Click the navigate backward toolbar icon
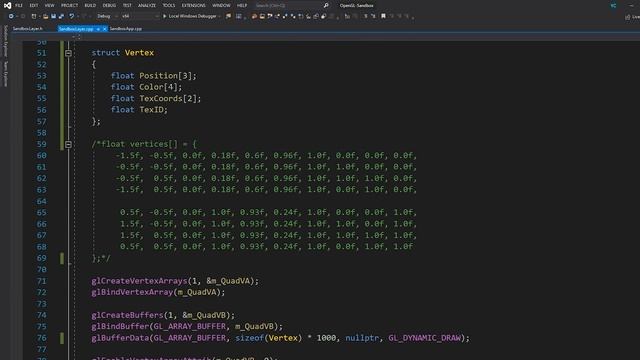Screen dimensions: 640x360 [x=11, y=16]
